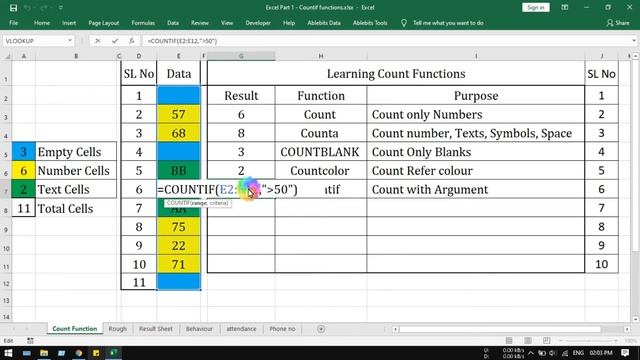Switch to the Home ribbon tab

[x=42, y=23]
